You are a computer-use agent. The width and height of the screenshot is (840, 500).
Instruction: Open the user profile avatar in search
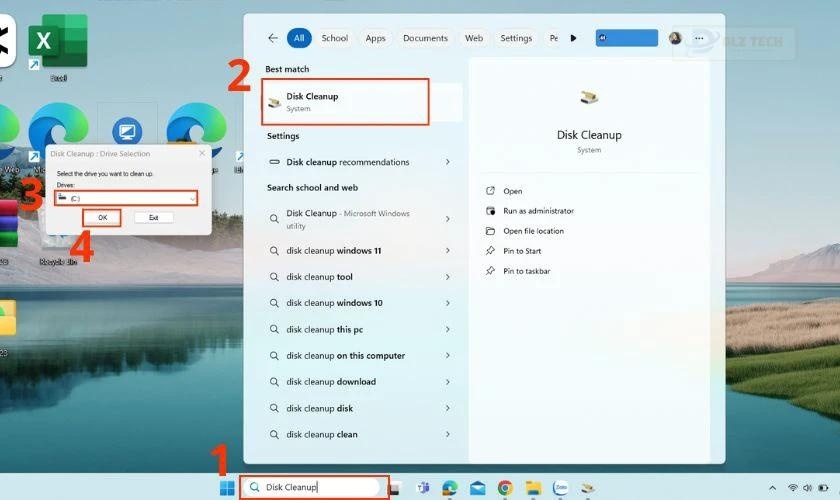point(675,38)
